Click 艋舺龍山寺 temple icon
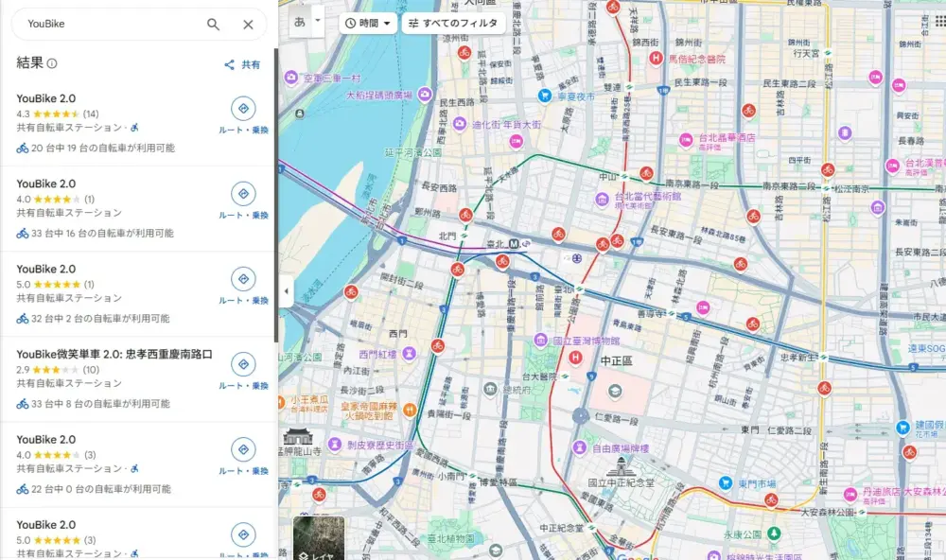 (x=298, y=436)
